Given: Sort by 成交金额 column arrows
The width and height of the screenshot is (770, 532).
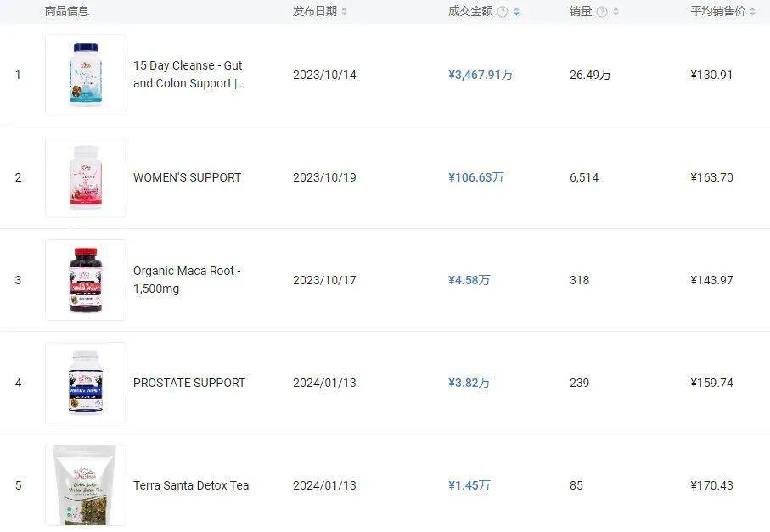Looking at the screenshot, I should pyautogui.click(x=517, y=12).
